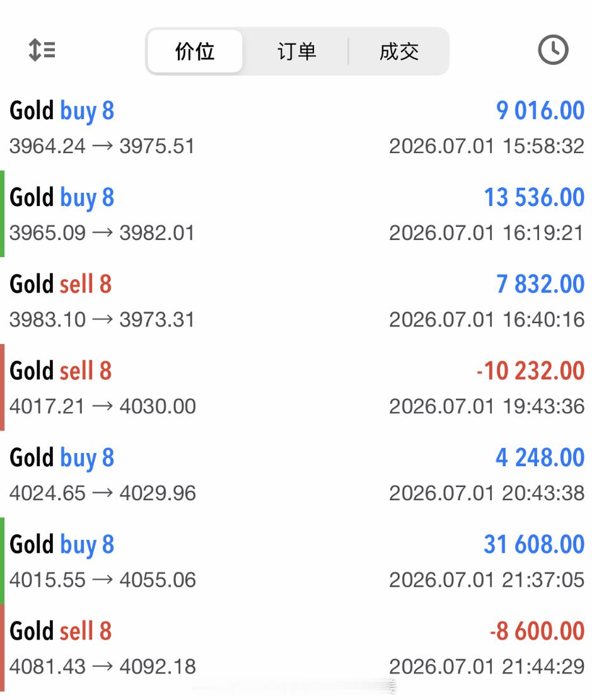Click the -10 232.00 loss value
Screen dimensions: 592x700
[x=530, y=370]
